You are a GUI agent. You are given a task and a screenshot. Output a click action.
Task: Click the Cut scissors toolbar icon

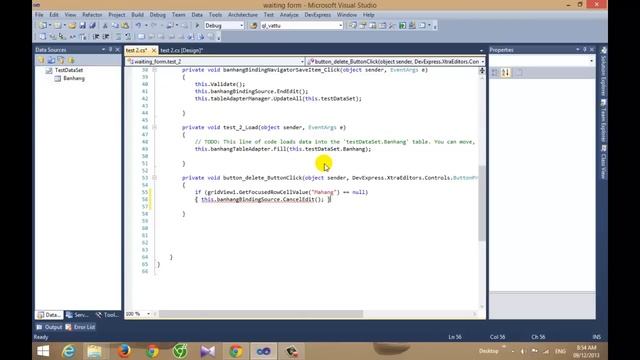tap(105, 26)
